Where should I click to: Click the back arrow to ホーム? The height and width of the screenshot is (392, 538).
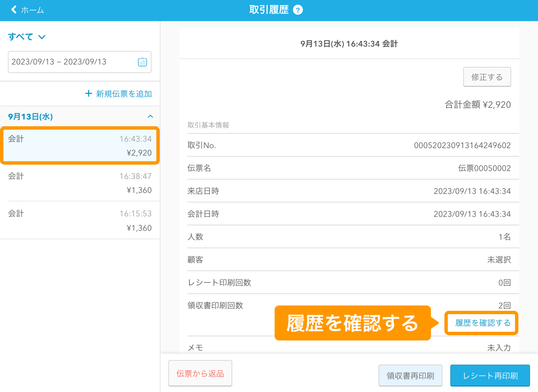tap(13, 10)
